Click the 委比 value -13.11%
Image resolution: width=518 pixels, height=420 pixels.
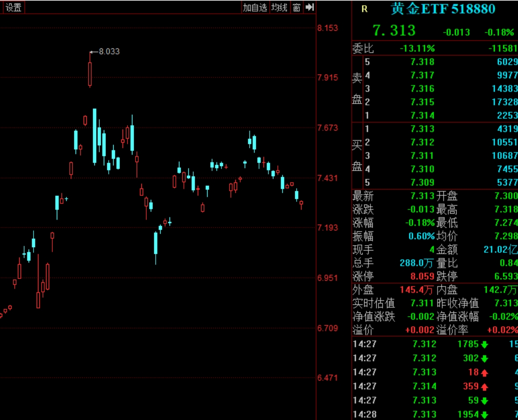point(417,49)
